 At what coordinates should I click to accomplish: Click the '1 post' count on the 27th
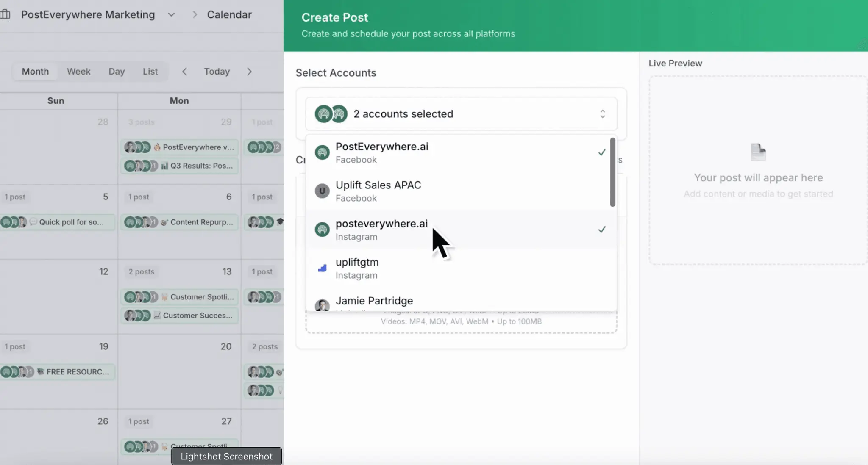click(x=139, y=422)
